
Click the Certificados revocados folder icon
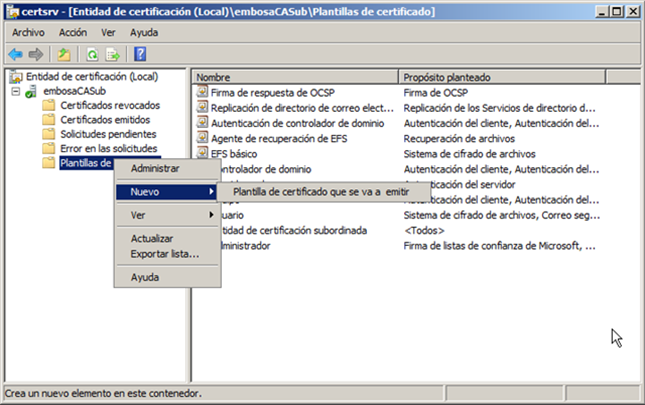pyautogui.click(x=48, y=106)
